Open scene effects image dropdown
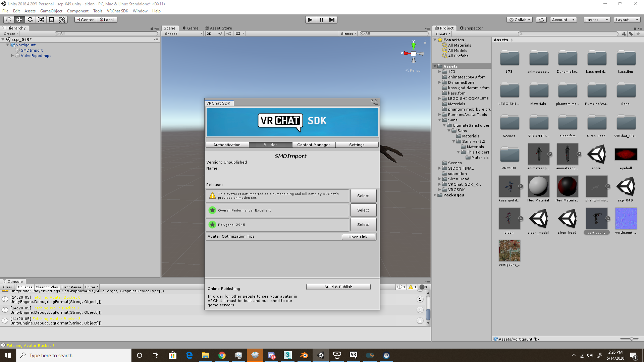This screenshot has height=362, width=644. [239, 34]
